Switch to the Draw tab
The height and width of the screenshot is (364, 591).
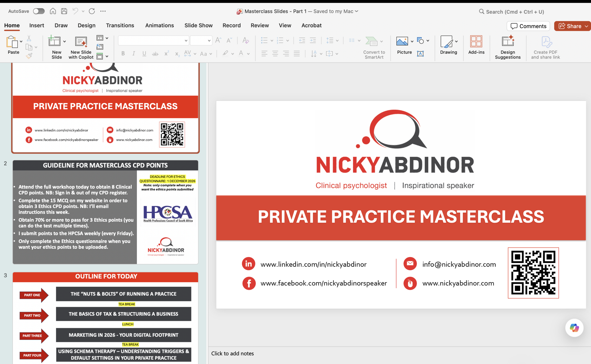[61, 25]
